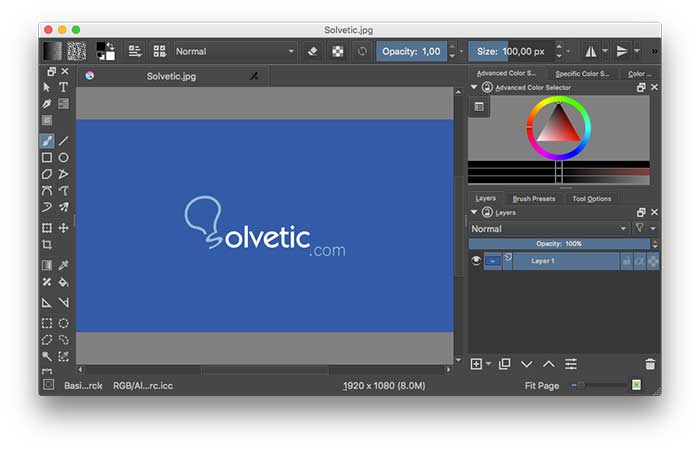Switch to Specific Color Selector tab
The width and height of the screenshot is (700, 451).
[582, 73]
